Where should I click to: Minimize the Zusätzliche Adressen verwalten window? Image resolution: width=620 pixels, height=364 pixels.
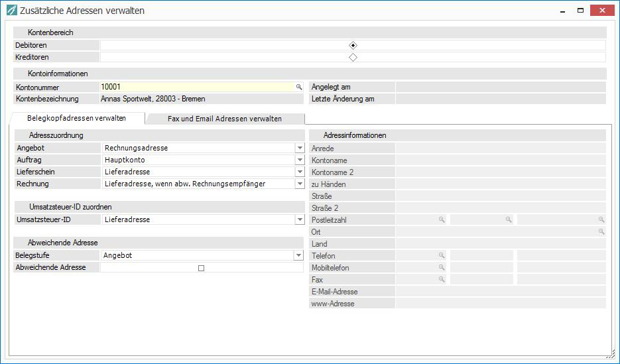tap(562, 11)
